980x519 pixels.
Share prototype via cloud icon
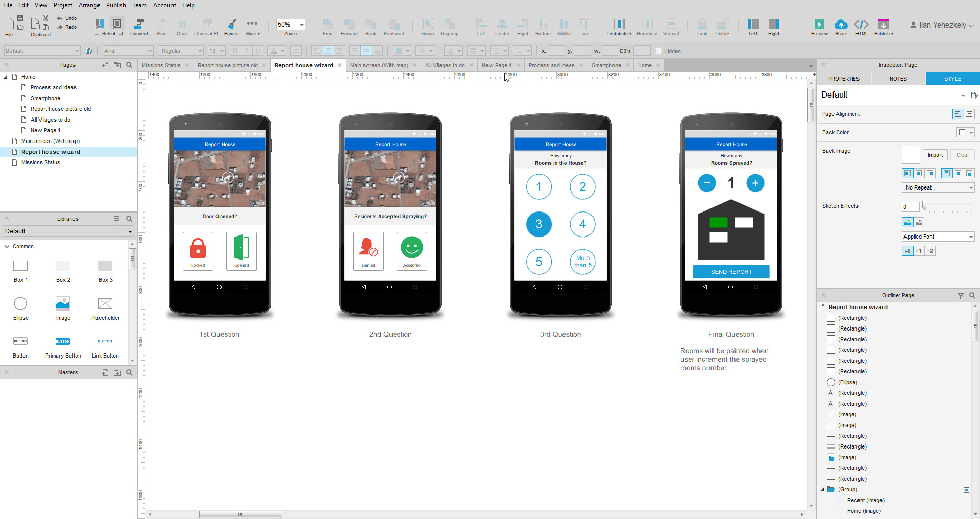pos(841,24)
